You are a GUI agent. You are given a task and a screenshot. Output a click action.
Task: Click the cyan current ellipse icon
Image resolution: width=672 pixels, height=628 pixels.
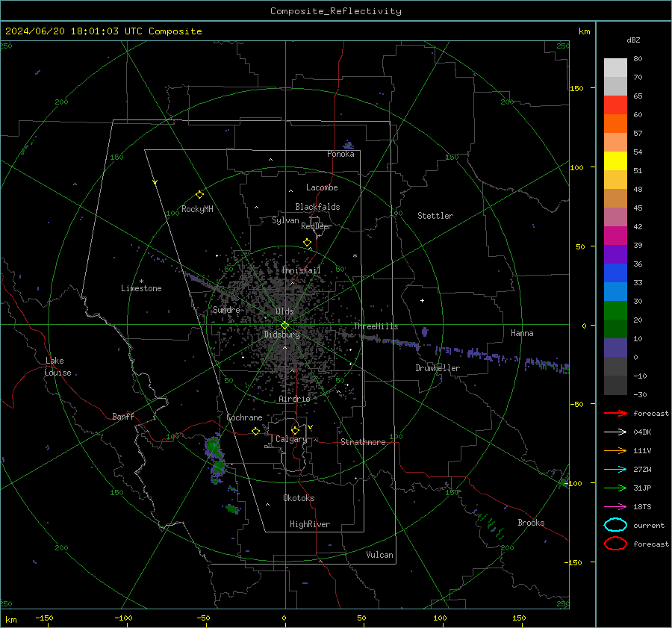click(x=615, y=525)
